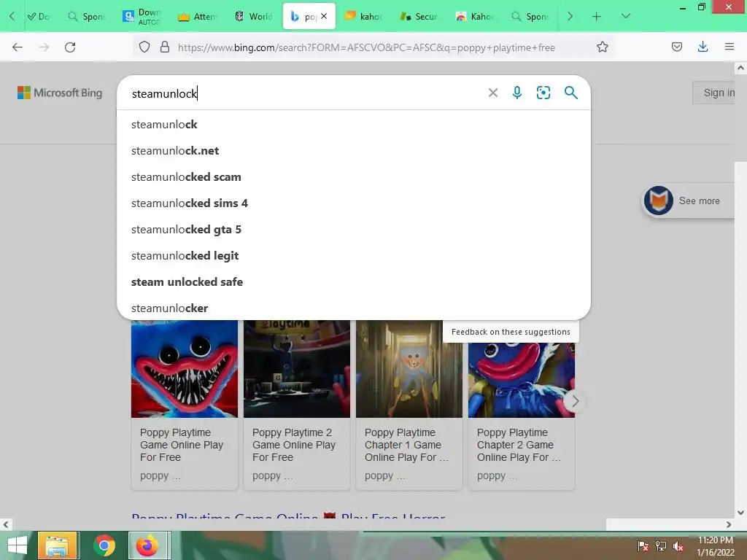Open a new tab with plus icon

click(x=597, y=17)
